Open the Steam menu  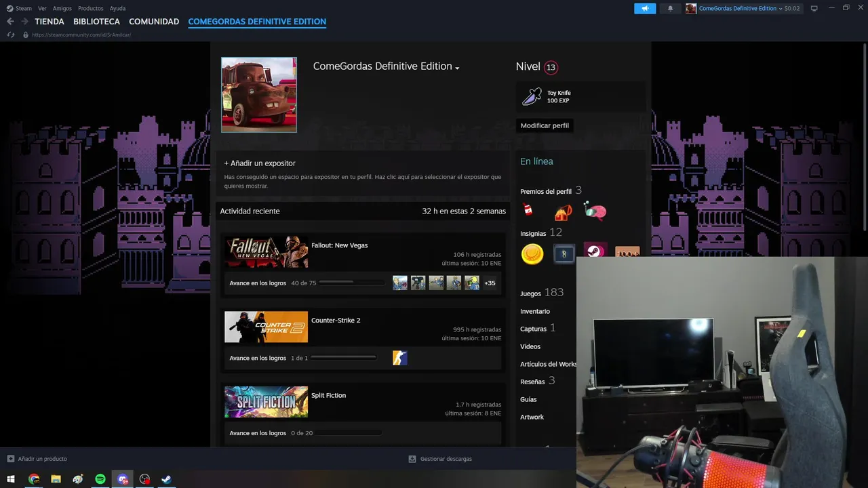19,8
